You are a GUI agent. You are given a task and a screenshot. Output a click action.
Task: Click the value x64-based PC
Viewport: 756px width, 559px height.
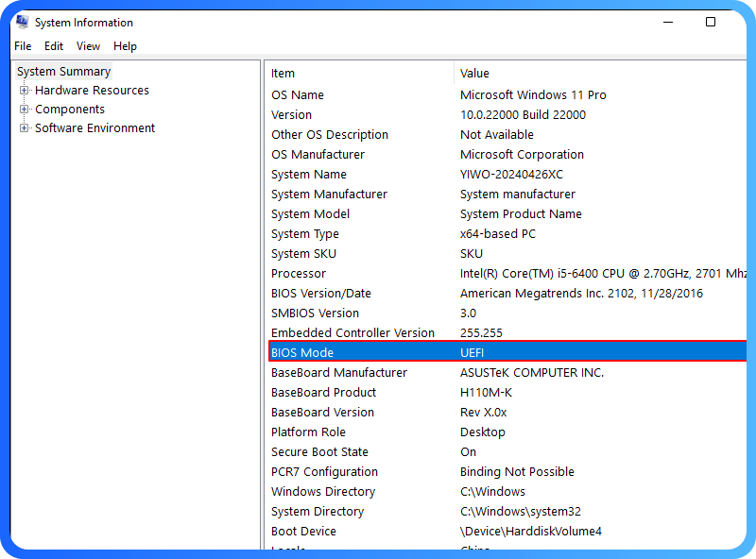pyautogui.click(x=498, y=234)
